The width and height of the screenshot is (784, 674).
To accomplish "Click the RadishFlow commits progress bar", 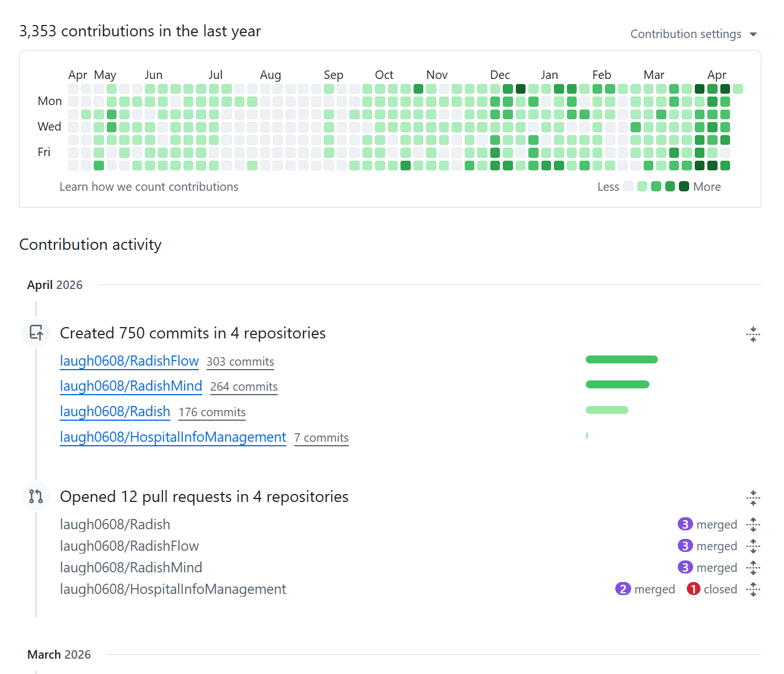I will (622, 359).
